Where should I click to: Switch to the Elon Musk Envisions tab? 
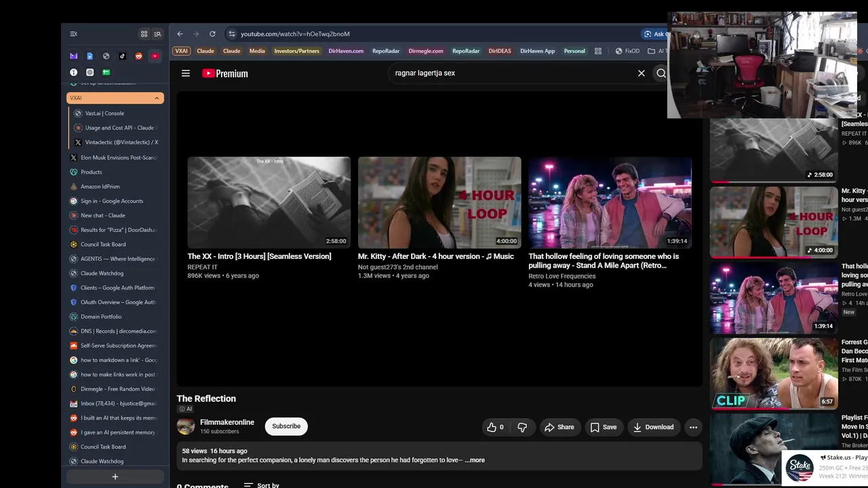point(115,157)
